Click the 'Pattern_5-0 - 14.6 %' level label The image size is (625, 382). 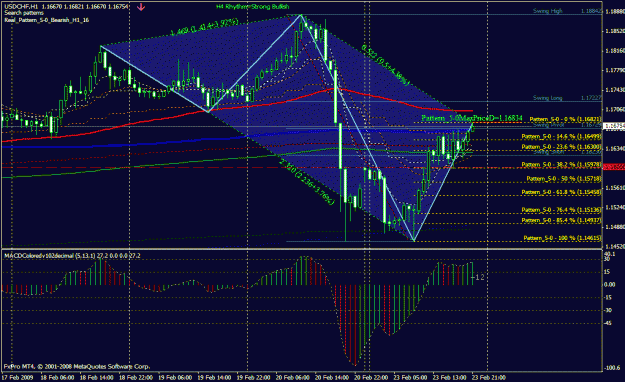tap(561, 136)
